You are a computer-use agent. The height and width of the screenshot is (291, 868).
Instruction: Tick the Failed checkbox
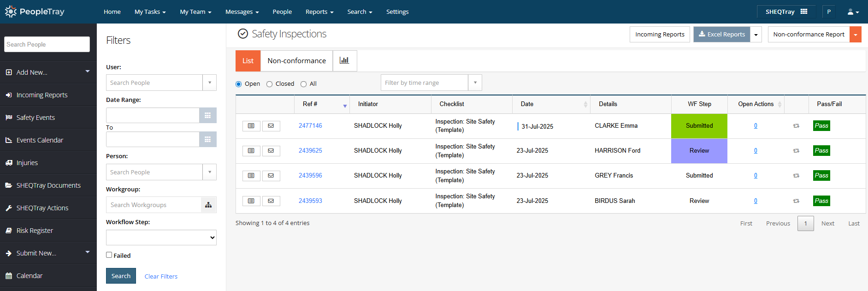tap(109, 255)
